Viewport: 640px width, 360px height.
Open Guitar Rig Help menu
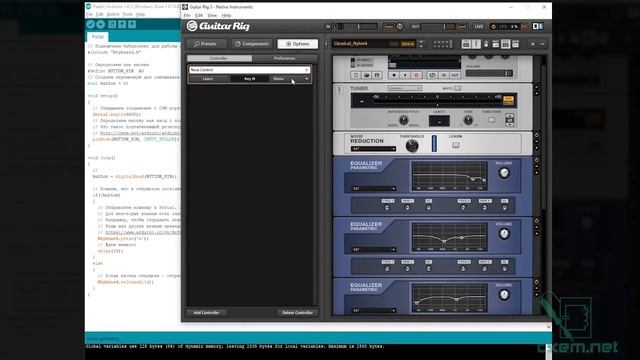pyautogui.click(x=226, y=16)
